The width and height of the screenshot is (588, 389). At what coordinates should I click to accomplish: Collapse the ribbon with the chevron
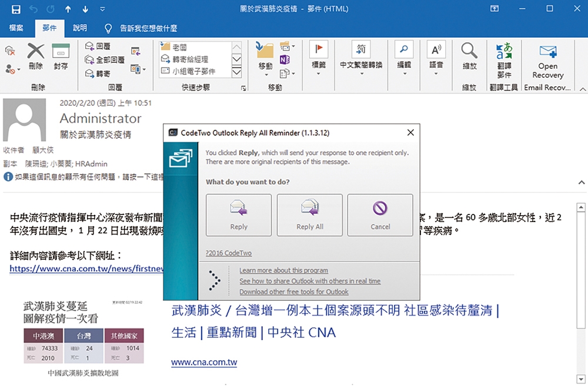582,89
